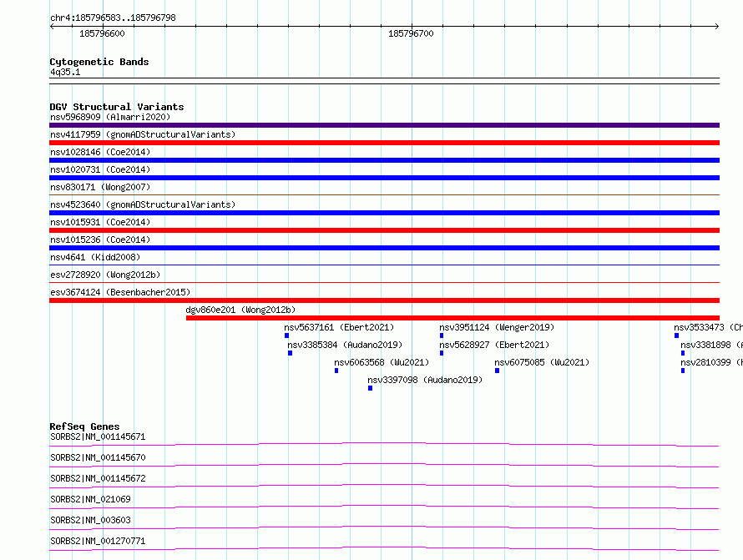The height and width of the screenshot is (560, 743).
Task: Click the Cytogenetic Bands track title
Action: point(99,62)
